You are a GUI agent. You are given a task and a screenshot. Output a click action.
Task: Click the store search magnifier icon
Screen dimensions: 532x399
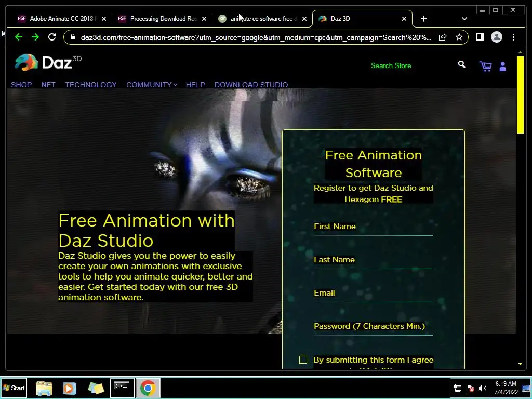[x=461, y=64]
